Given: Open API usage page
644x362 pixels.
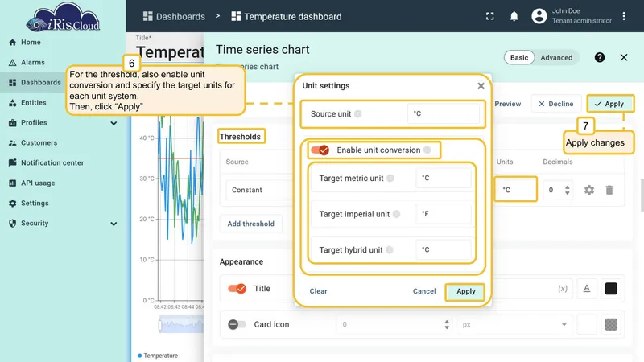Looking at the screenshot, I should pos(31,183).
